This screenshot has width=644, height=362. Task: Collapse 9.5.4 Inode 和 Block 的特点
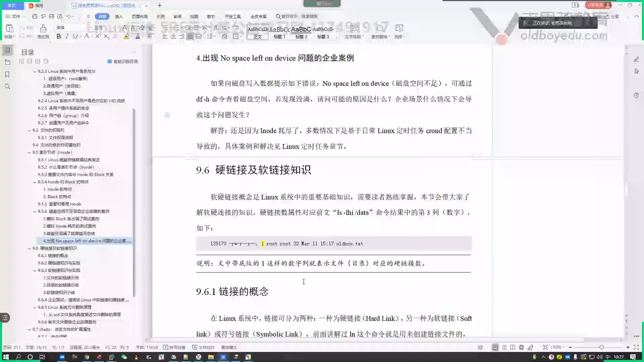34,182
